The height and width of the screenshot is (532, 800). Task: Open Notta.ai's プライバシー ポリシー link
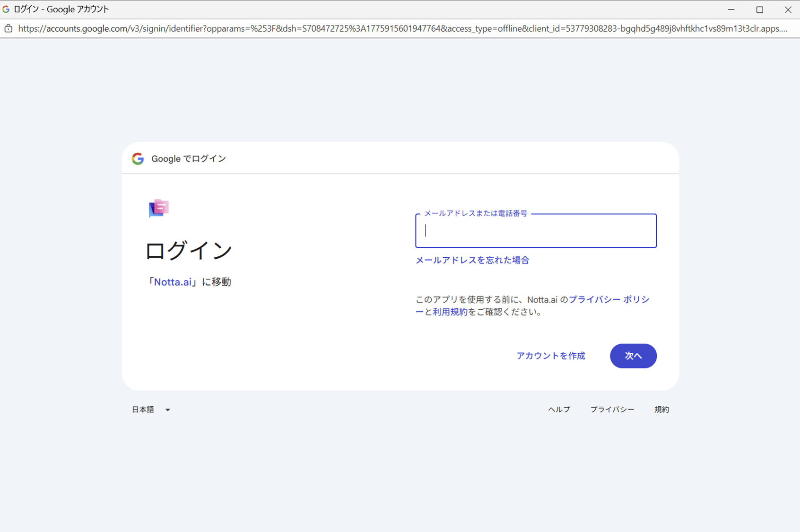click(609, 299)
